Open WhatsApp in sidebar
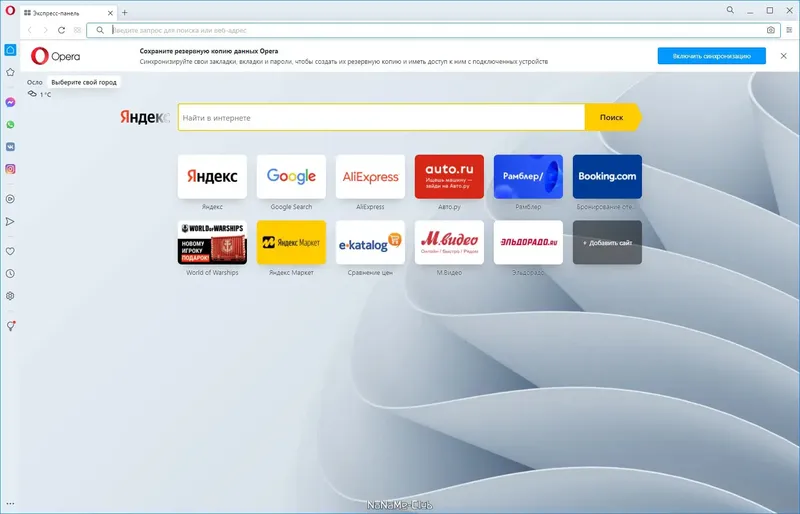Viewport: 800px width, 514px height. [10, 125]
